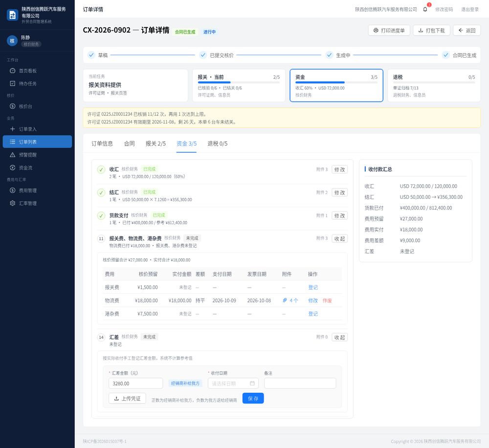Image resolution: width=489 pixels, height=448 pixels.
Task: Click the green check icon next to 收汇
Action: [x=101, y=170]
